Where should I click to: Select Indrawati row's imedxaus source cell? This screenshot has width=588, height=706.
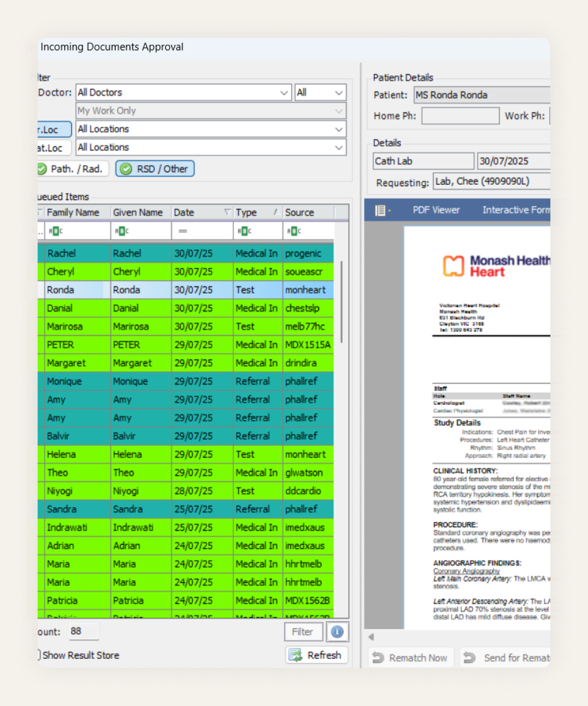[x=308, y=527]
